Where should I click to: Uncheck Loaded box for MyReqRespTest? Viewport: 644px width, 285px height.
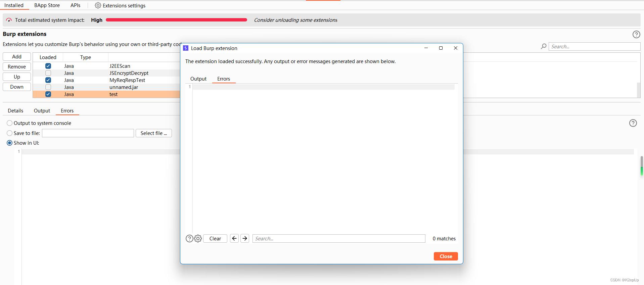pyautogui.click(x=48, y=80)
